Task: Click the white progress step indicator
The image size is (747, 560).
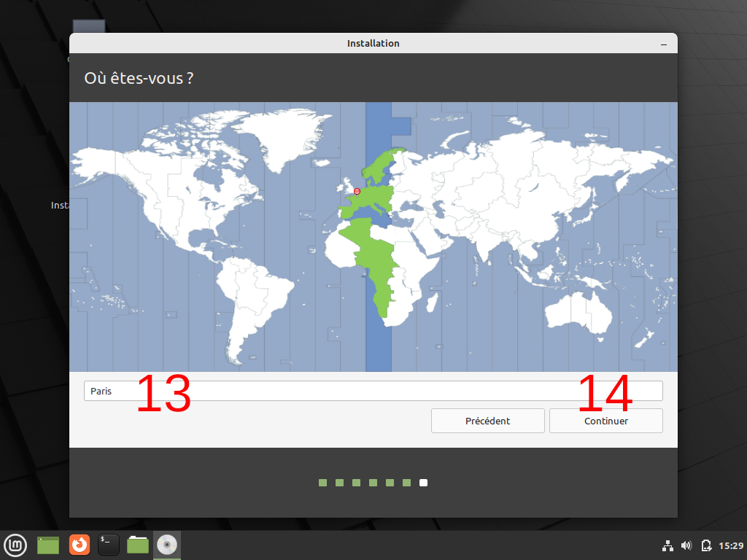Action: pos(423,482)
